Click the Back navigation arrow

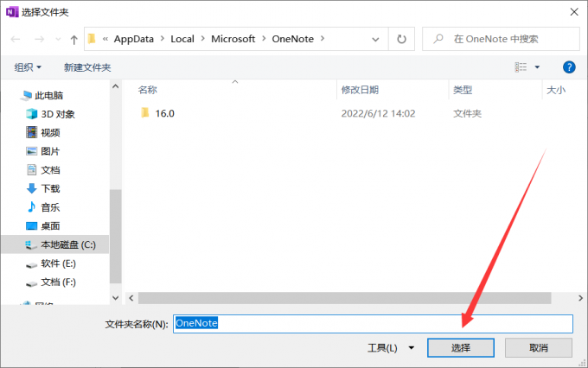tap(16, 39)
